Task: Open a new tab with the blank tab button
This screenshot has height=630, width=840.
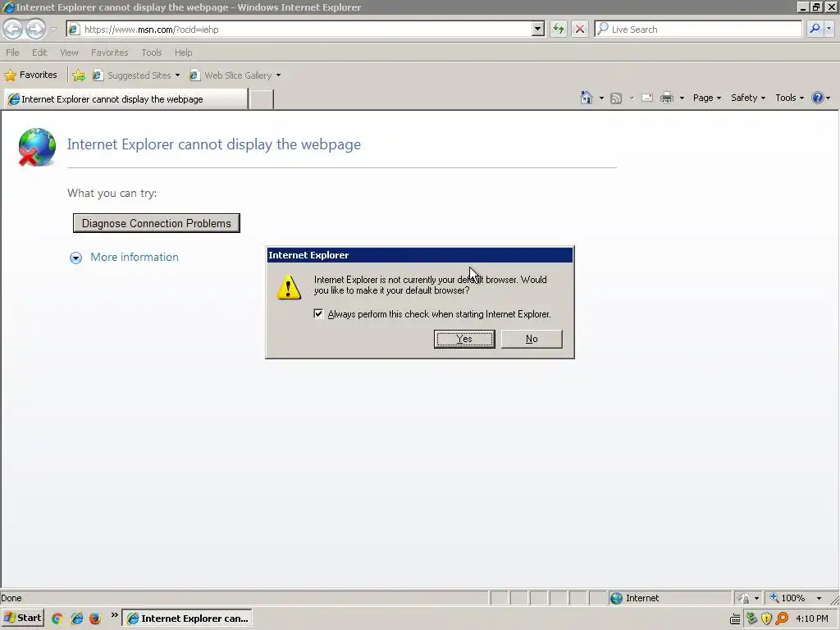Action: tap(262, 99)
